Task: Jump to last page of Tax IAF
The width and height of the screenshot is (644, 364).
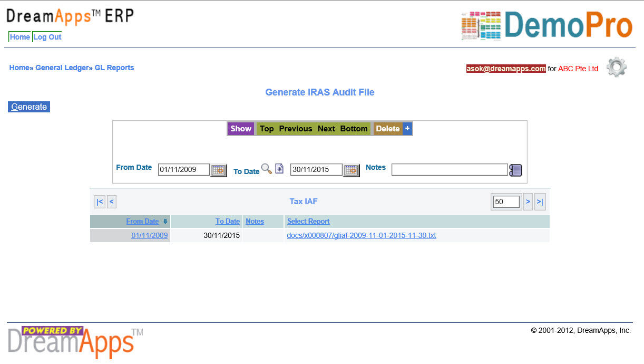Action: pyautogui.click(x=540, y=202)
